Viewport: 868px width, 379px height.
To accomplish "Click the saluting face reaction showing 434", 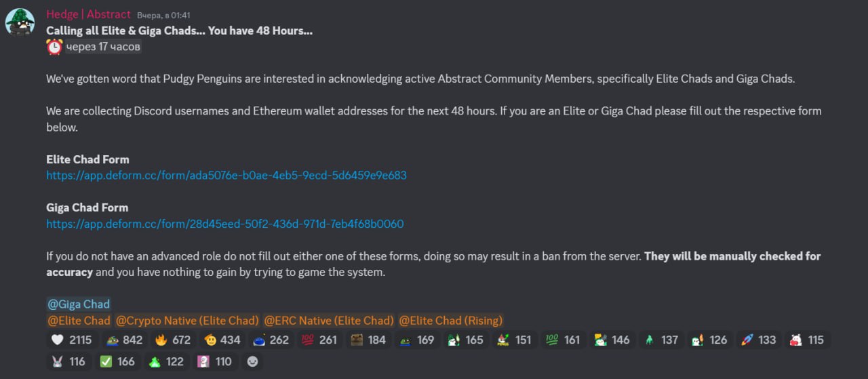I will click(x=221, y=340).
